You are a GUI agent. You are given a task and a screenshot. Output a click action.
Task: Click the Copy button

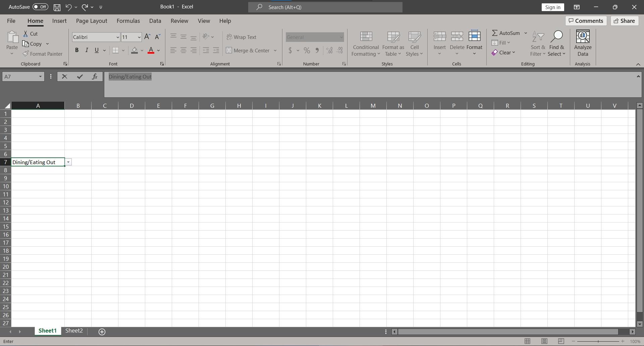(32, 44)
